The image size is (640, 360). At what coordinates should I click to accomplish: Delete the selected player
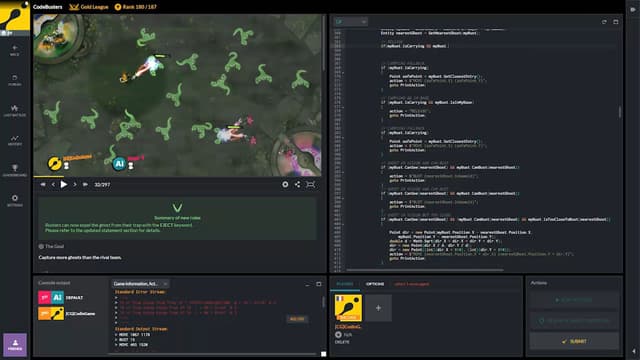point(342,342)
